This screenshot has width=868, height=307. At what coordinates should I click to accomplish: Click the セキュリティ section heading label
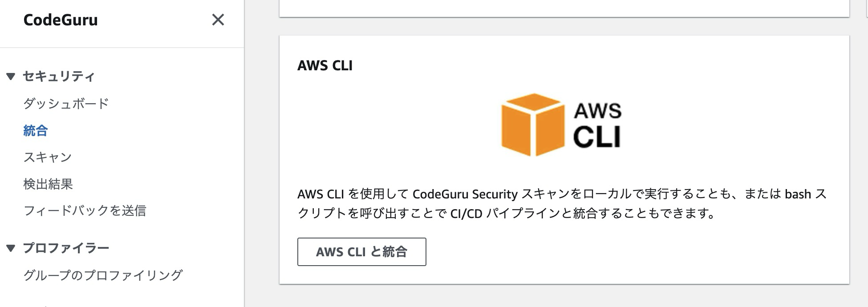[59, 76]
